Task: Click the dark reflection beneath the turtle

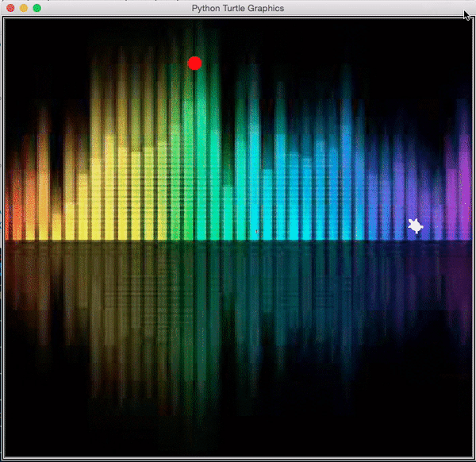Action: [415, 270]
